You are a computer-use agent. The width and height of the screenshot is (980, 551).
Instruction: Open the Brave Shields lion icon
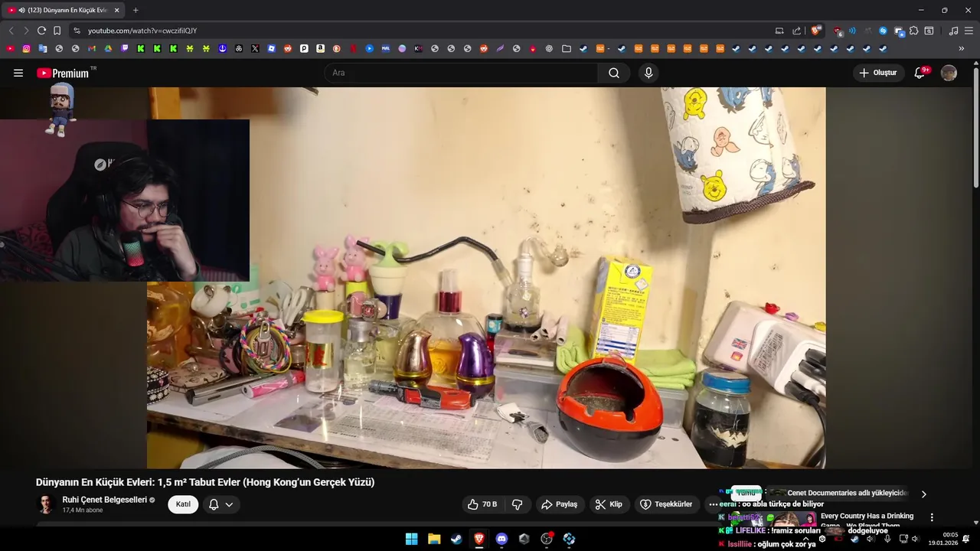[816, 31]
